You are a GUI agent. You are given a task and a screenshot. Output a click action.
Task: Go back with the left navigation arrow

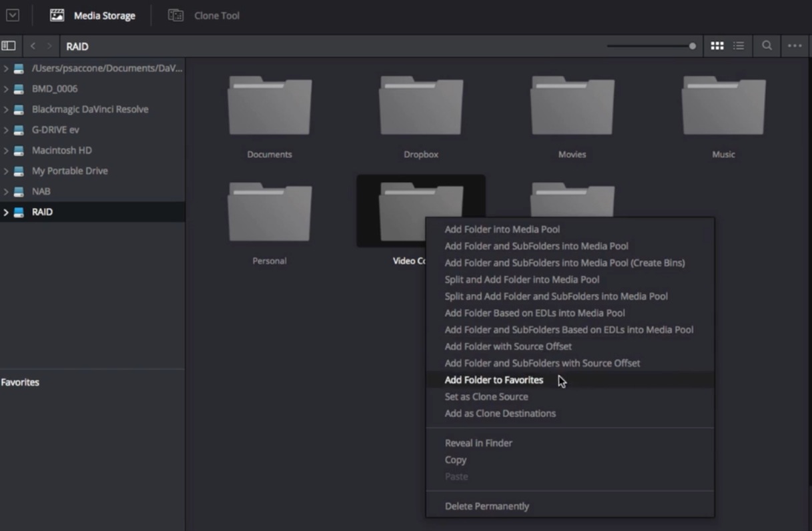[34, 47]
